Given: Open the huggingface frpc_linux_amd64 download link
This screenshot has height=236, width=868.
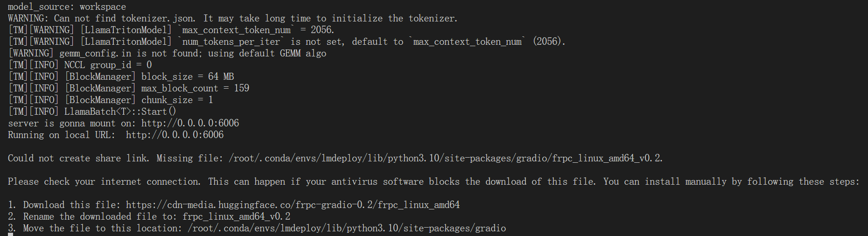Looking at the screenshot, I should click(293, 205).
